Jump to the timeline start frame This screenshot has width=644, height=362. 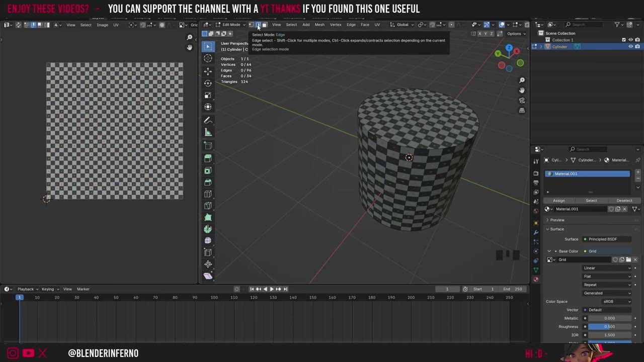coord(252,289)
